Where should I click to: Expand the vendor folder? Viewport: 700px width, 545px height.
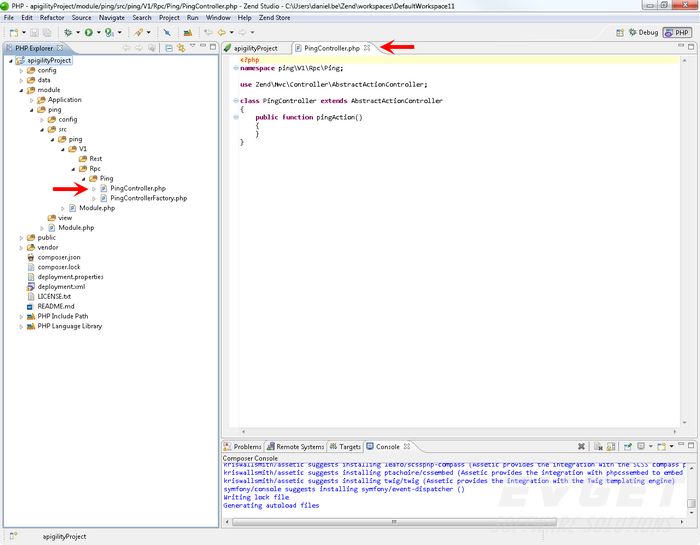21,248
